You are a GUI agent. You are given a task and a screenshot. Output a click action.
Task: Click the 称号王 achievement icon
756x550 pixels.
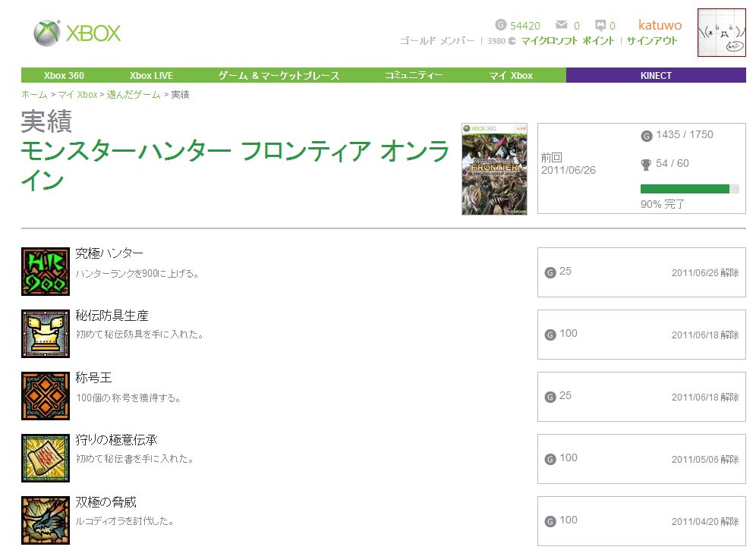pyautogui.click(x=46, y=396)
